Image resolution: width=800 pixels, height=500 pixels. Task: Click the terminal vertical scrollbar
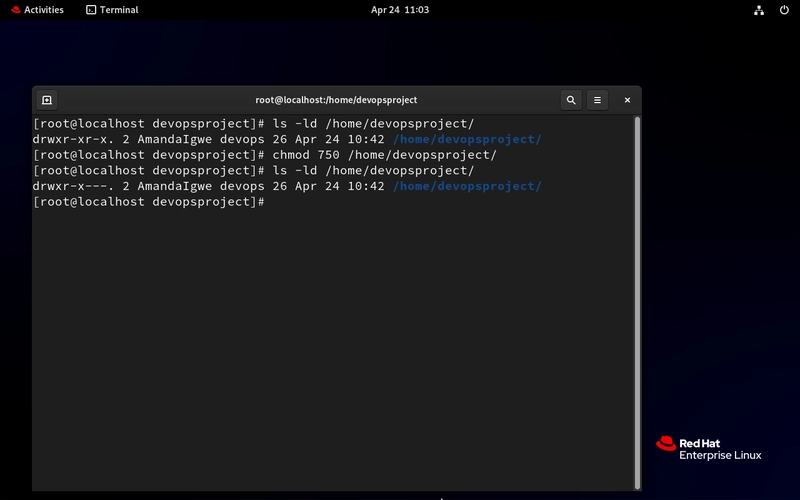637,303
